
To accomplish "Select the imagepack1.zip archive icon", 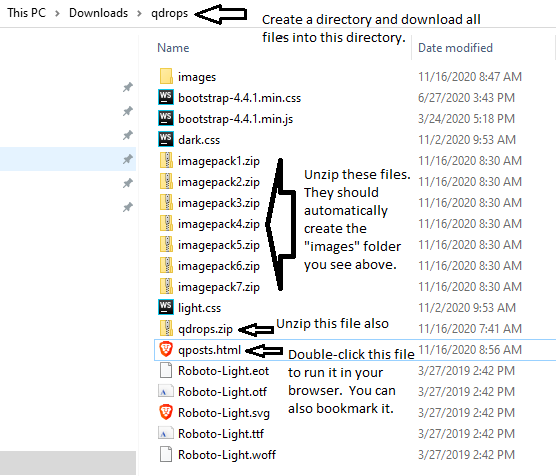I will (166, 160).
